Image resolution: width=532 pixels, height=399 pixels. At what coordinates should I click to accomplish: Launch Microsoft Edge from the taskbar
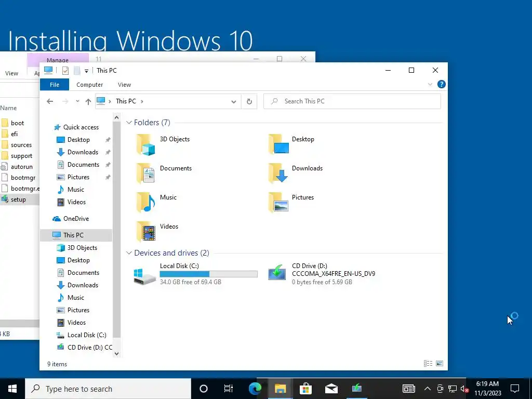pyautogui.click(x=255, y=389)
